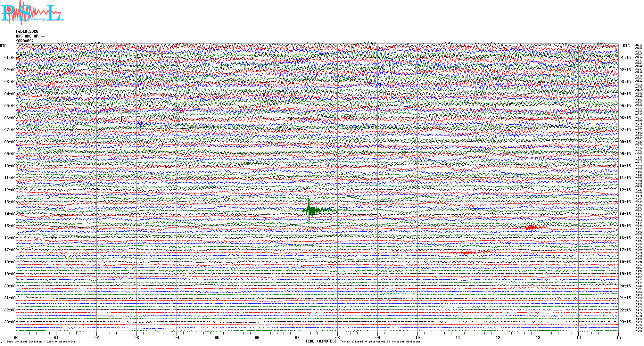The height and width of the screenshot is (346, 644).
Task: Click the red seismic burst near minute 13
Action: [532, 228]
